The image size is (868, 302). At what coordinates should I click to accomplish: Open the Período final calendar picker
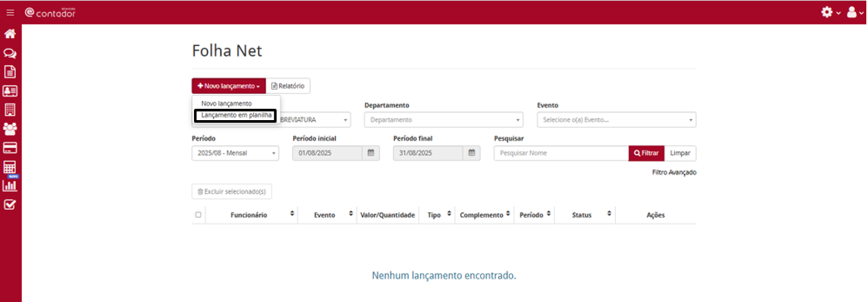[x=472, y=153]
